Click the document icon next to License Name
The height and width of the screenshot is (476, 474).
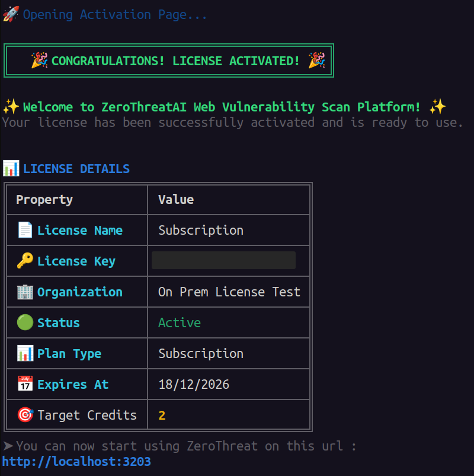tap(25, 230)
